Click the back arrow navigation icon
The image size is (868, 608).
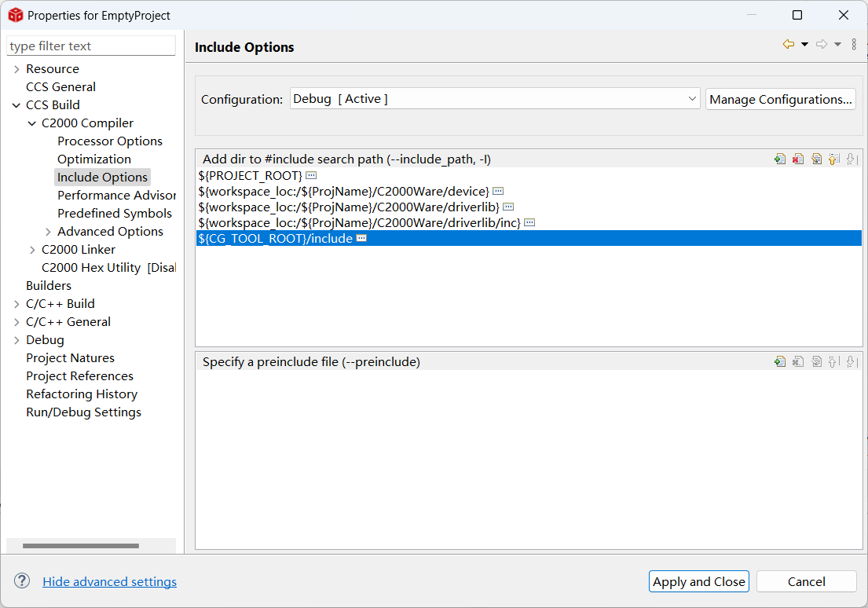pyautogui.click(x=788, y=45)
